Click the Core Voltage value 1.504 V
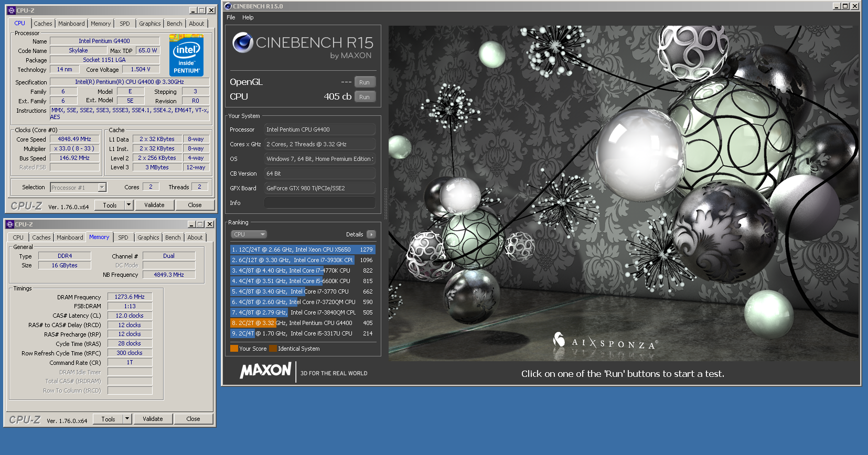 [141, 69]
